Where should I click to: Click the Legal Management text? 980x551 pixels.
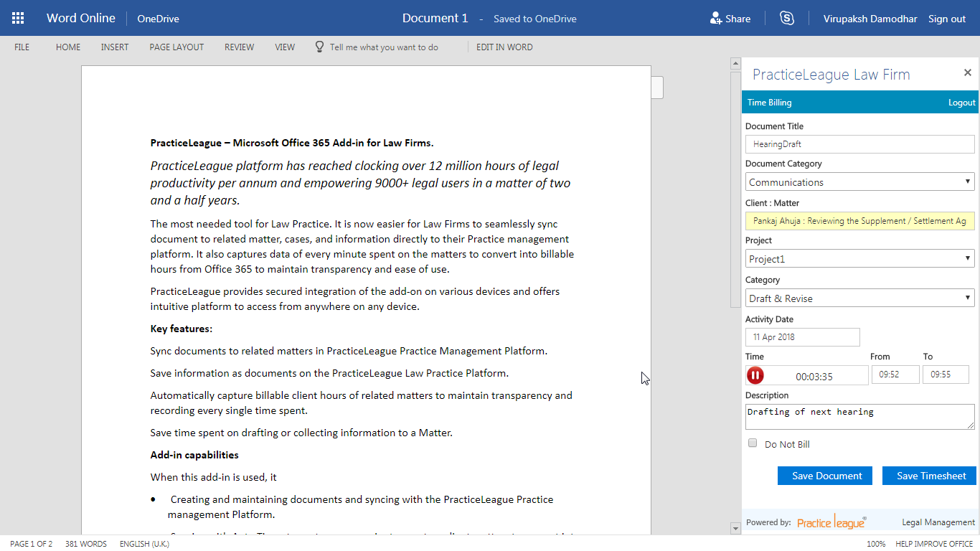[x=938, y=522]
